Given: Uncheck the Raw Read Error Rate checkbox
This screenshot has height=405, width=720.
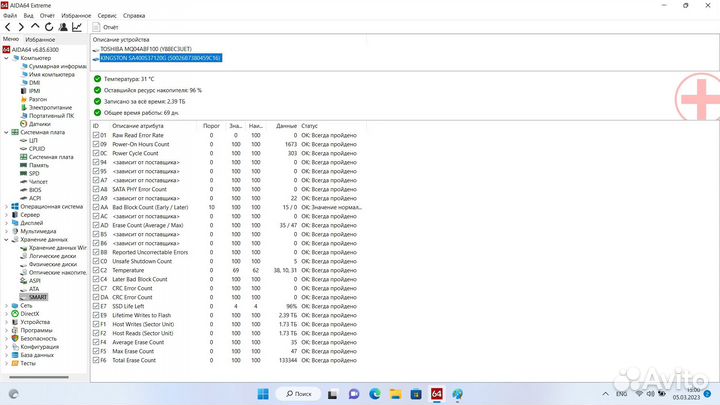Looking at the screenshot, I should click(x=97, y=135).
